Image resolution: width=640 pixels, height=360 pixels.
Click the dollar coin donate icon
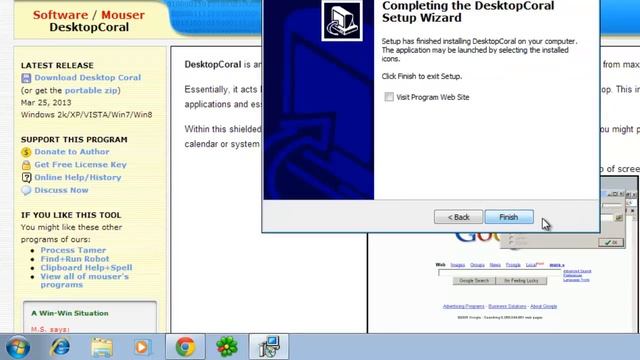click(x=26, y=152)
